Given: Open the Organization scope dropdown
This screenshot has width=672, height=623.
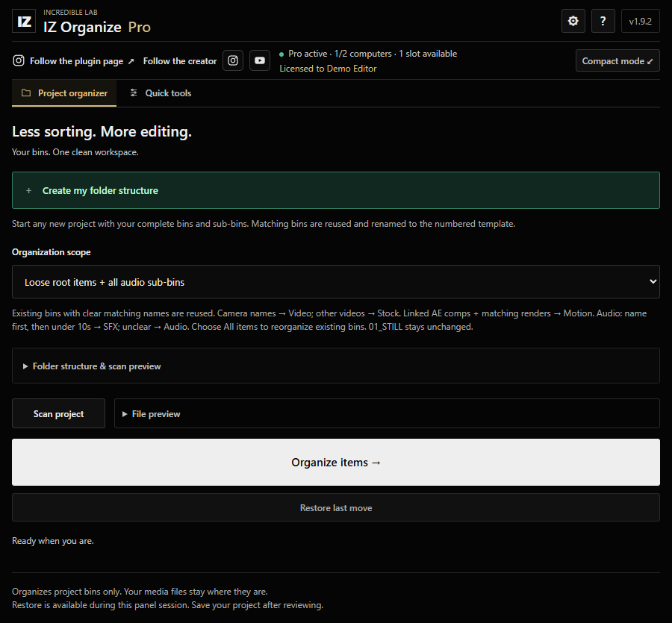Looking at the screenshot, I should tap(336, 282).
